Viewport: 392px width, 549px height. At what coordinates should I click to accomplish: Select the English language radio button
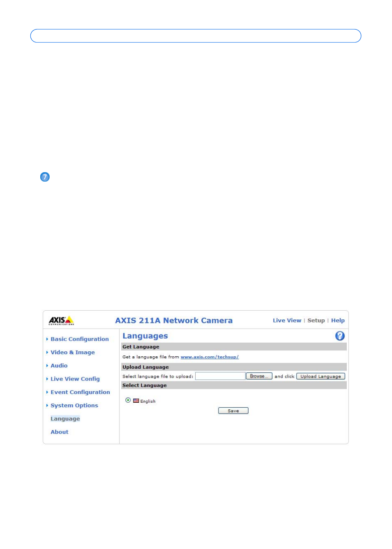(128, 400)
